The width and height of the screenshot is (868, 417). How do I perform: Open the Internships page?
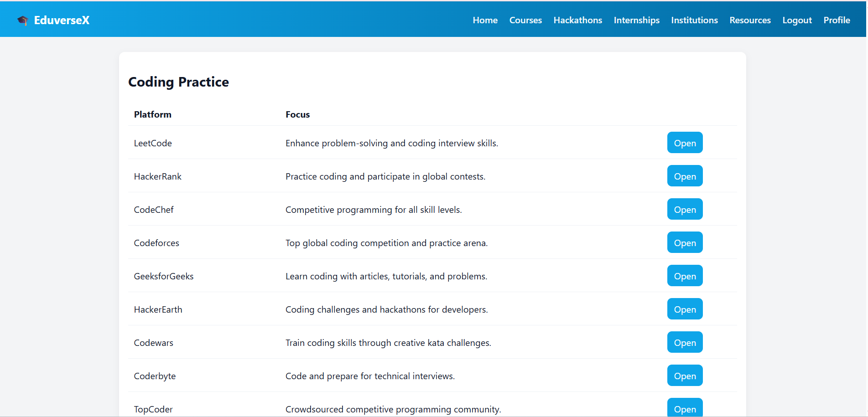(636, 20)
